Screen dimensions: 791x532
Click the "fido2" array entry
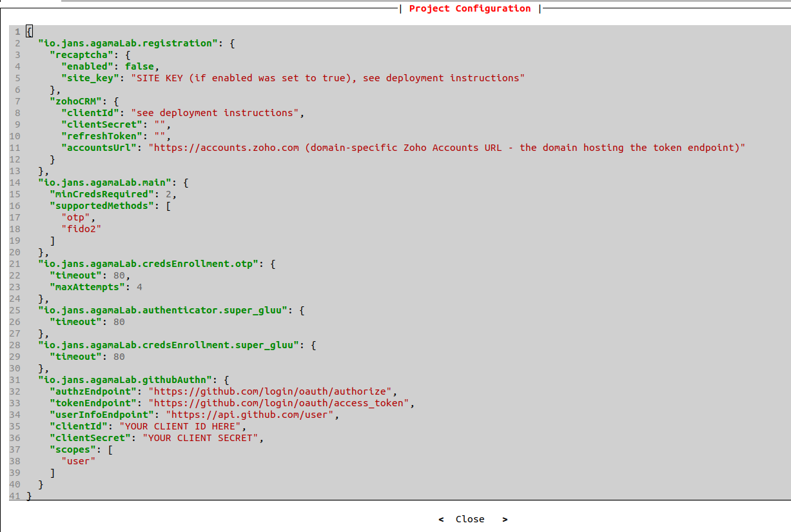(x=81, y=229)
